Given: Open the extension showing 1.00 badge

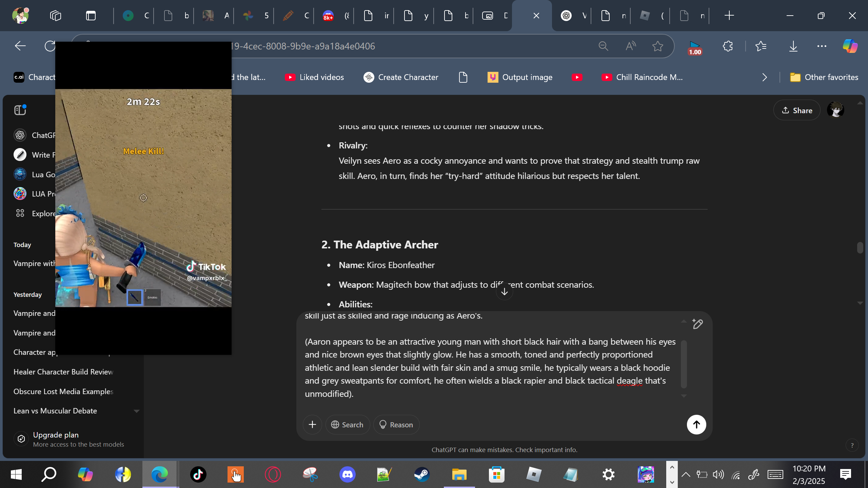Looking at the screenshot, I should 695,47.
